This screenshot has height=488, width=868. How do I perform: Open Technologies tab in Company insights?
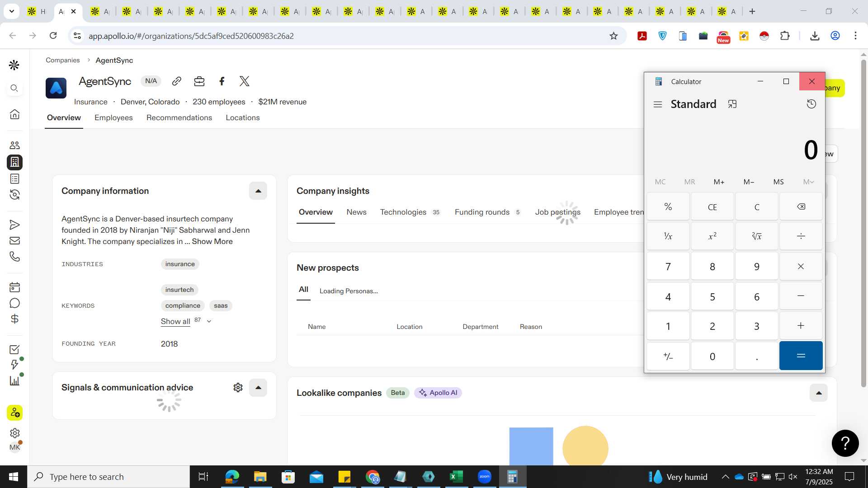410,212
